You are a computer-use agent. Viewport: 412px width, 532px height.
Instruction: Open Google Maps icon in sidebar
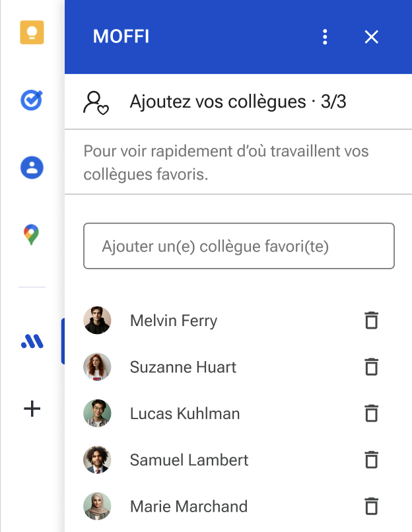click(31, 234)
